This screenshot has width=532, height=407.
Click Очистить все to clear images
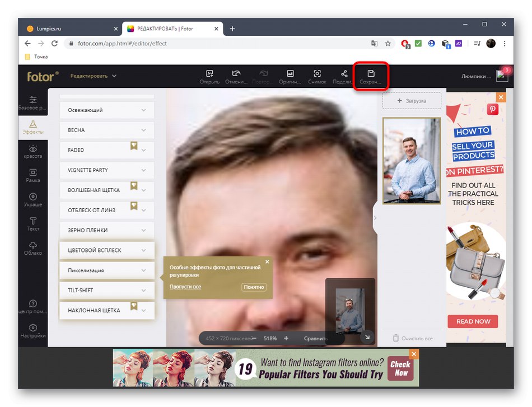pyautogui.click(x=413, y=339)
